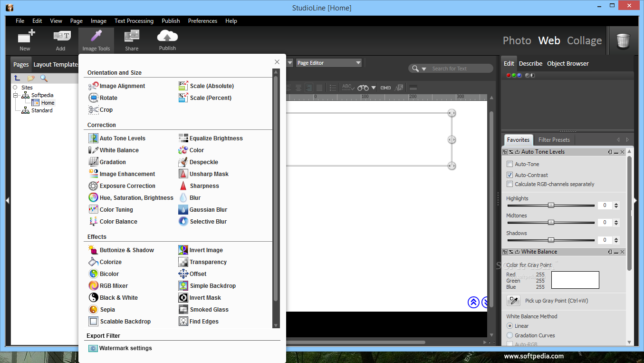
Task: Close the Image Tools popup
Action: coord(277,62)
